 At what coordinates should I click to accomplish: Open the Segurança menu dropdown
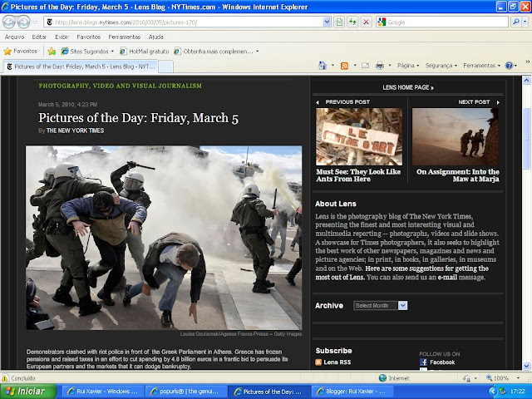point(441,66)
